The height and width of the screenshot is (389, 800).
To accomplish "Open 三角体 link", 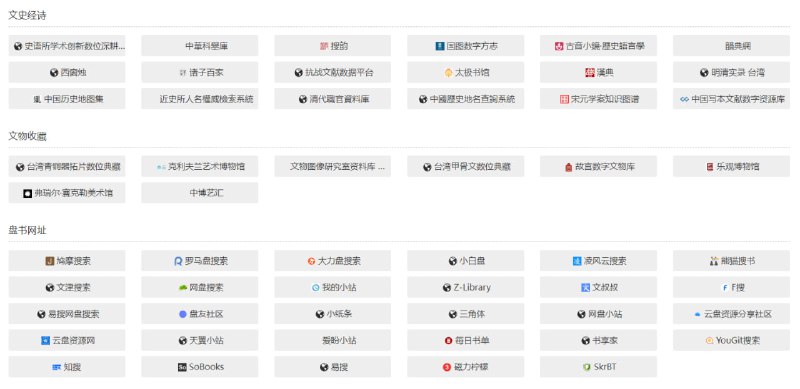I will [x=465, y=314].
